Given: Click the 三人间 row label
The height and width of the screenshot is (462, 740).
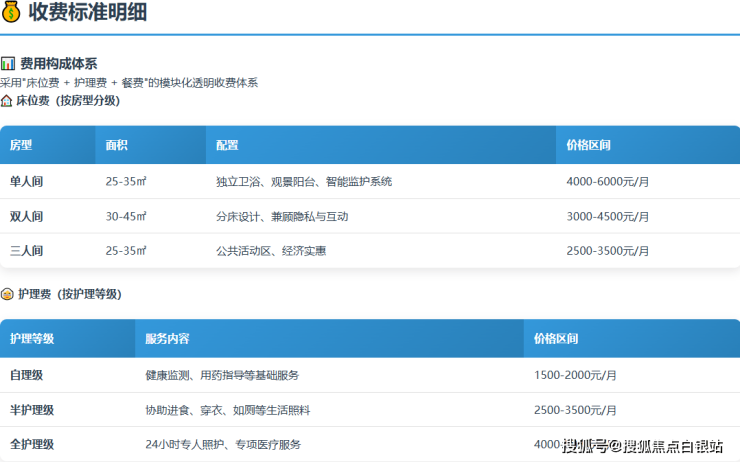Looking at the screenshot, I should pos(27,250).
